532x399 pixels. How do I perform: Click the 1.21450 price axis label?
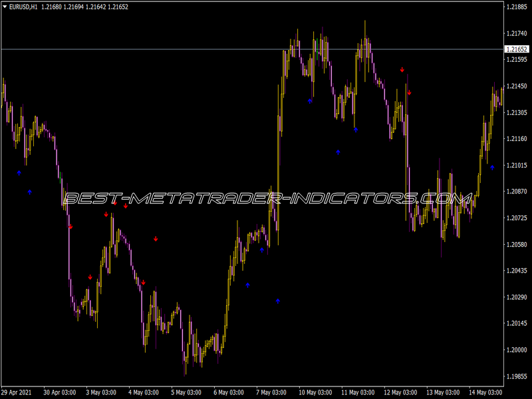[x=517, y=86]
